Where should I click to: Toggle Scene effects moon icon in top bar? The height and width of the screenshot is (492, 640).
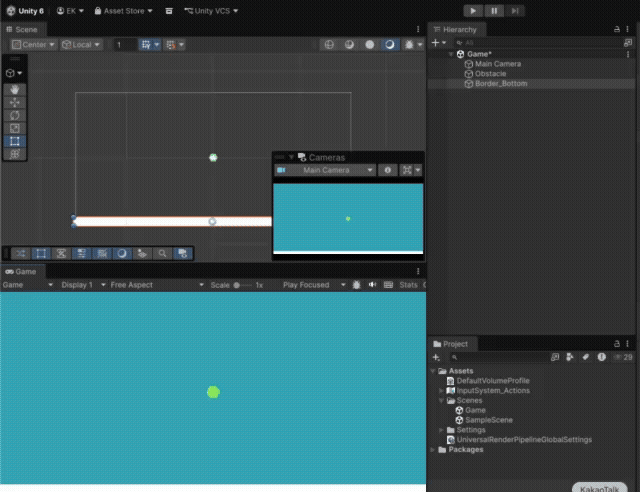390,45
